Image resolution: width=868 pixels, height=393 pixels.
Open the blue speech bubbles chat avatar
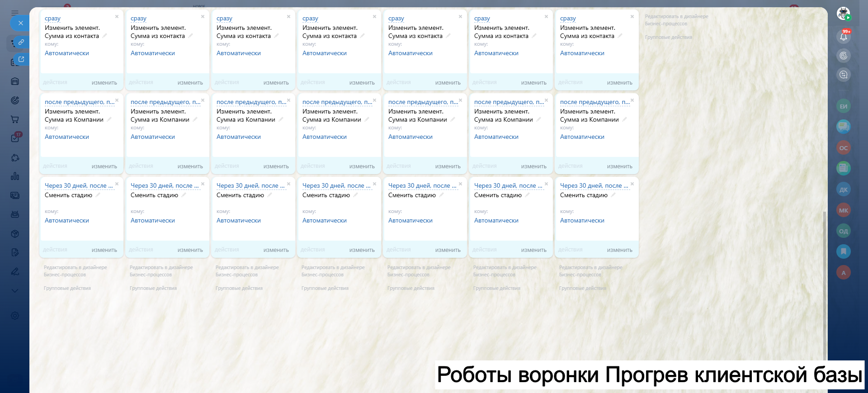(844, 127)
